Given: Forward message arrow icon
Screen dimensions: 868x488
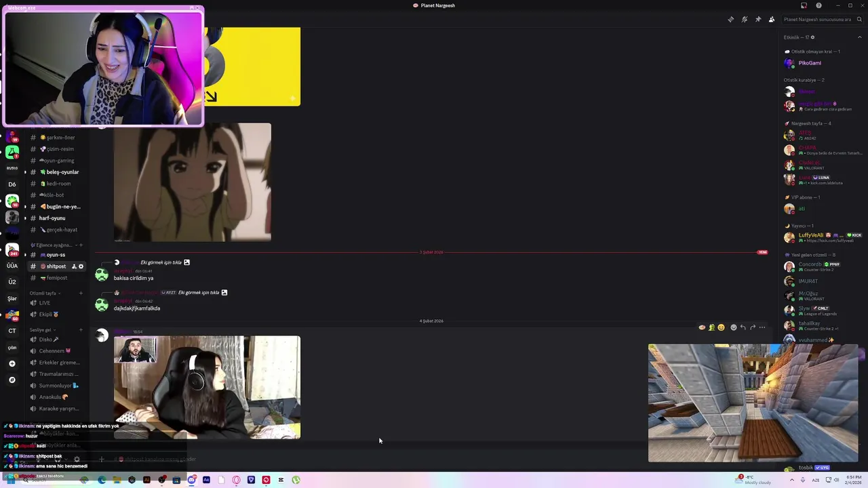Looking at the screenshot, I should pyautogui.click(x=752, y=327).
